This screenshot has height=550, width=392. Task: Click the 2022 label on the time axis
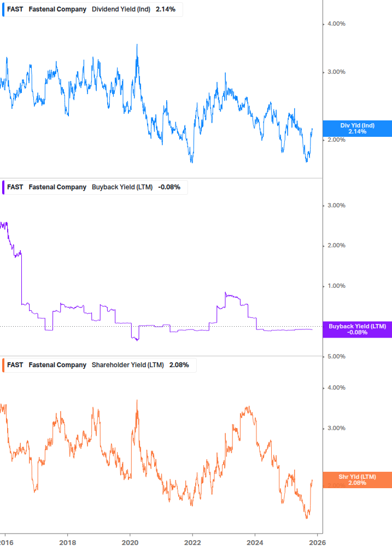click(x=192, y=543)
